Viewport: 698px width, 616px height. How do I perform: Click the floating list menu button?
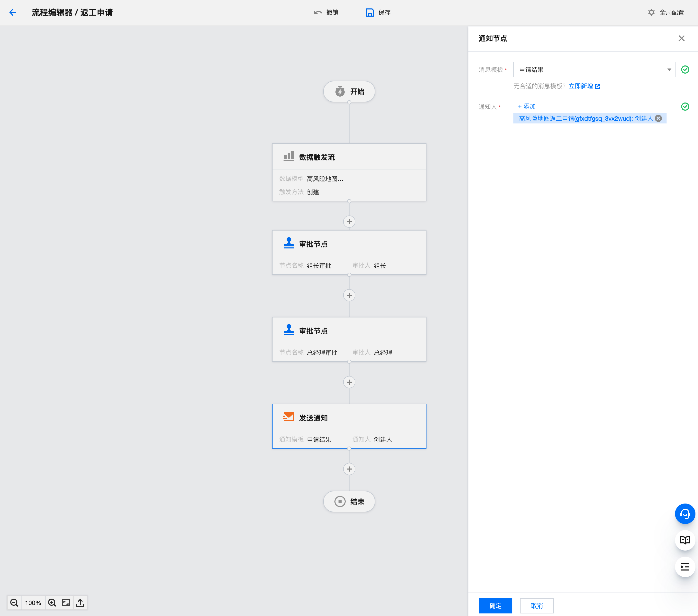[x=685, y=567]
